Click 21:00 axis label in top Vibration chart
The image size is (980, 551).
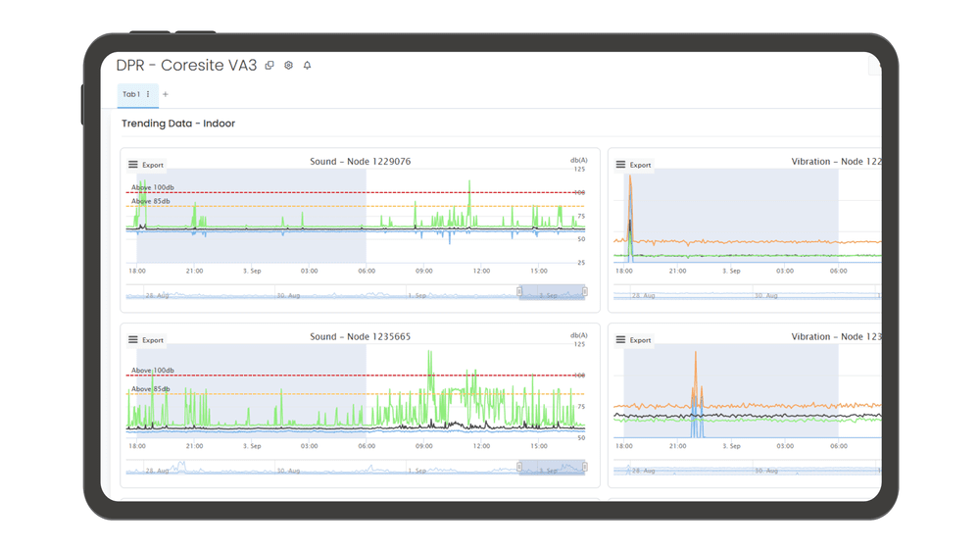pyautogui.click(x=677, y=271)
